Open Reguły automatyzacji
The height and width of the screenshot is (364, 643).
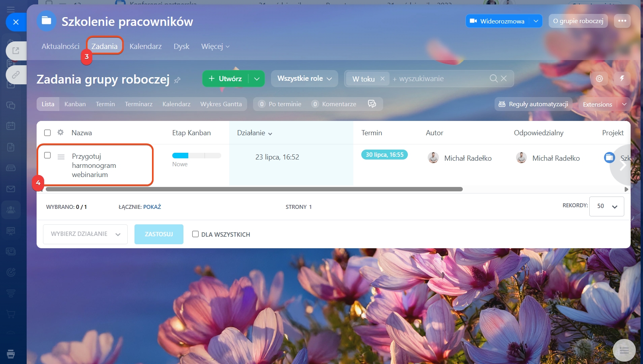click(534, 104)
